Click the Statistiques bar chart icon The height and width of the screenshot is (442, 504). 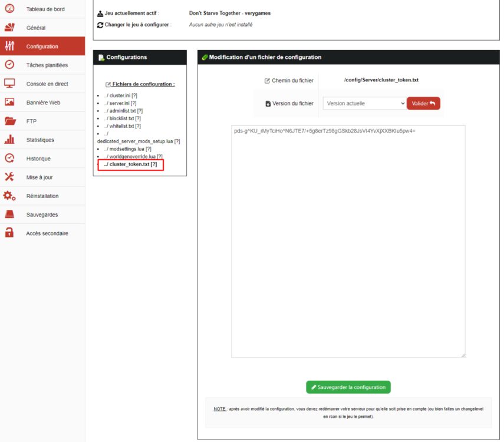[9, 140]
